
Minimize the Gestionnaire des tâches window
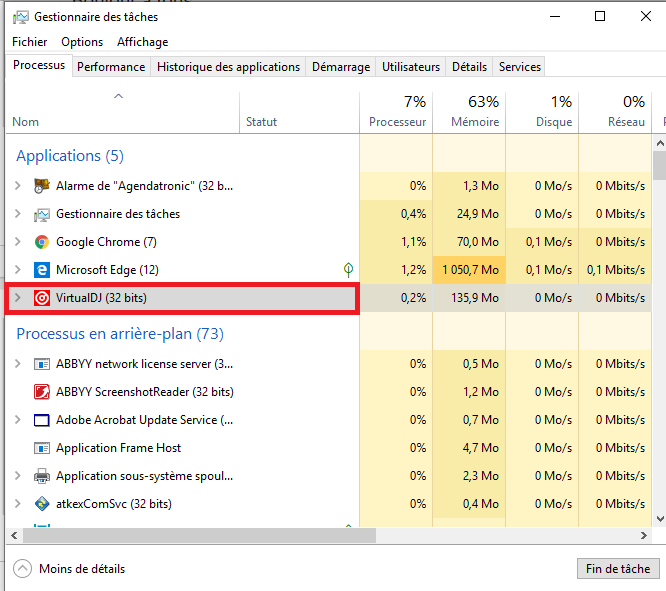point(555,17)
